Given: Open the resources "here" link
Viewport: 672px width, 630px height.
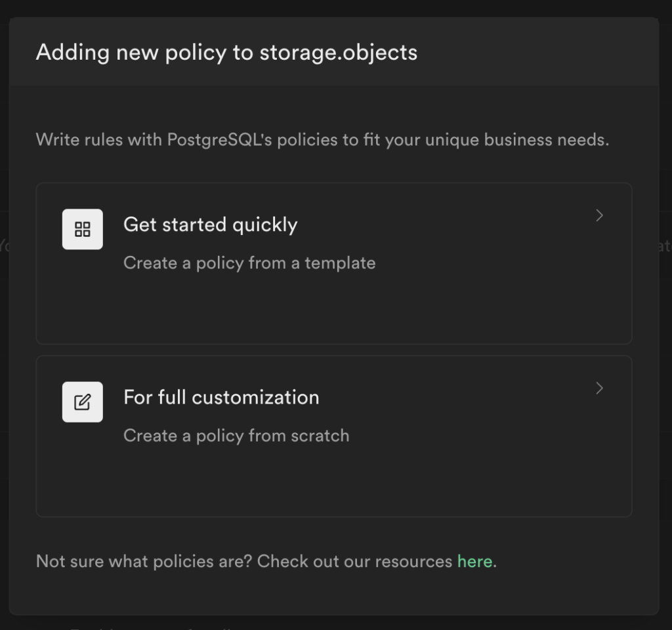Looking at the screenshot, I should 474,561.
